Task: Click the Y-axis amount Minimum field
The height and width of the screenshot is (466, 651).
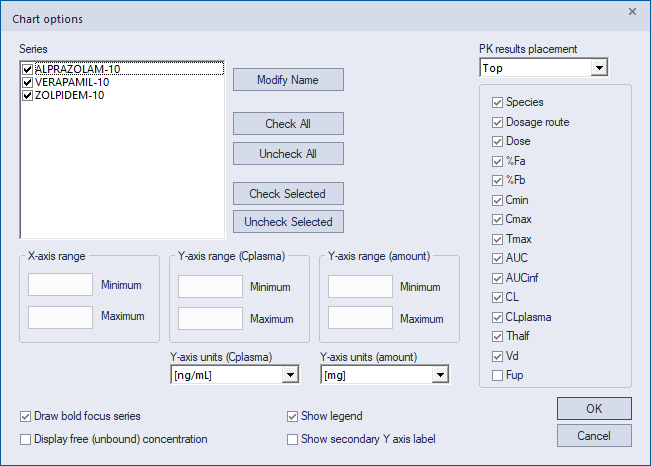Action: click(360, 287)
